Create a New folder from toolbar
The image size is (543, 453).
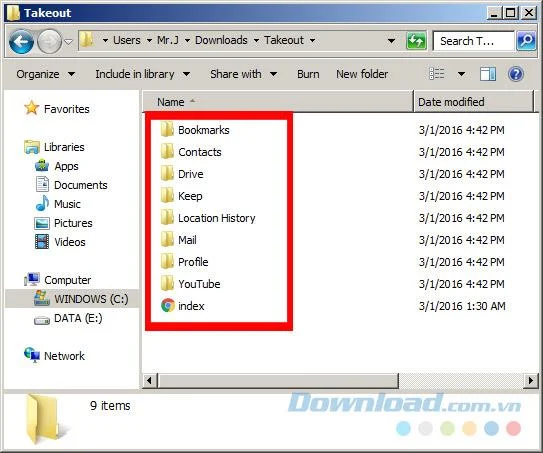click(362, 74)
